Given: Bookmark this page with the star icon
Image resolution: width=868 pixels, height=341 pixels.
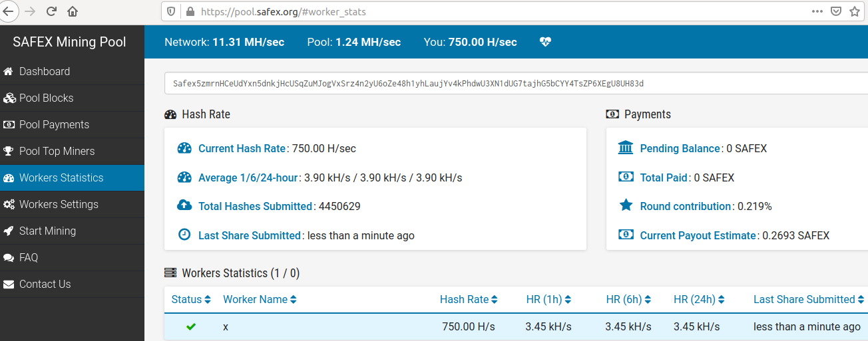Looking at the screenshot, I should (x=855, y=11).
